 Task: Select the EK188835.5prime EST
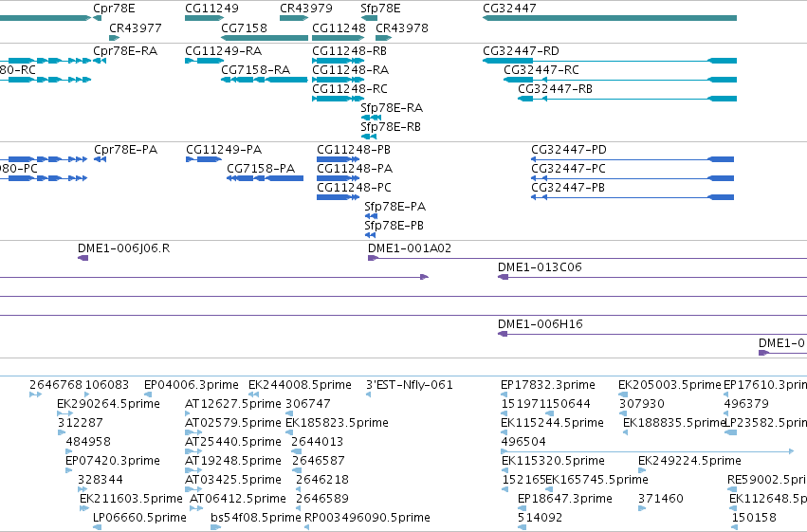click(625, 432)
